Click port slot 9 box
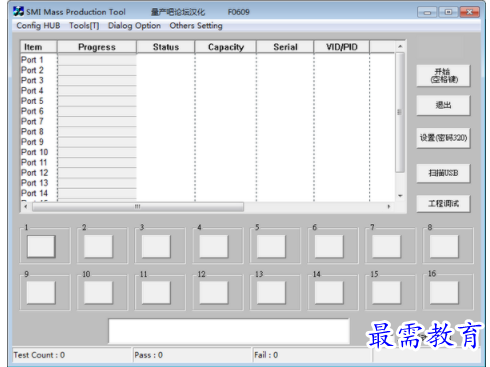The image size is (490, 367). (41, 292)
